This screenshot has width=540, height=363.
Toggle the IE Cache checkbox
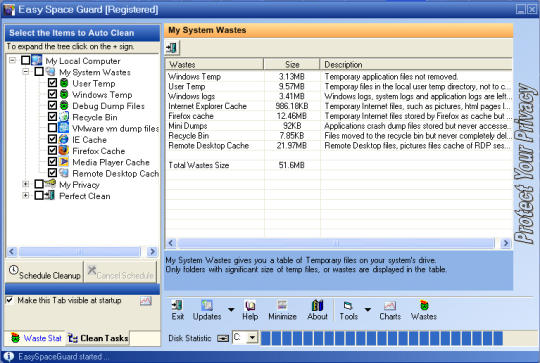pyautogui.click(x=52, y=139)
